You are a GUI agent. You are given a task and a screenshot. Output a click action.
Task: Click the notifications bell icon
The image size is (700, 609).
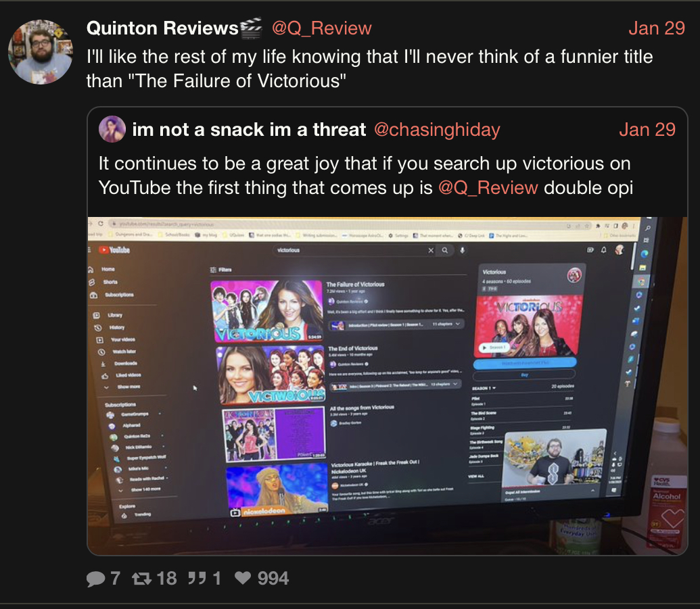click(x=603, y=250)
